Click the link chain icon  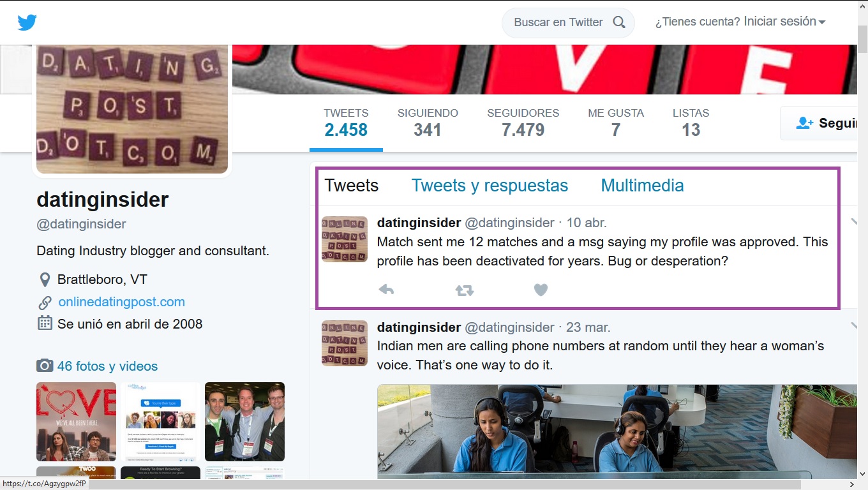click(45, 302)
